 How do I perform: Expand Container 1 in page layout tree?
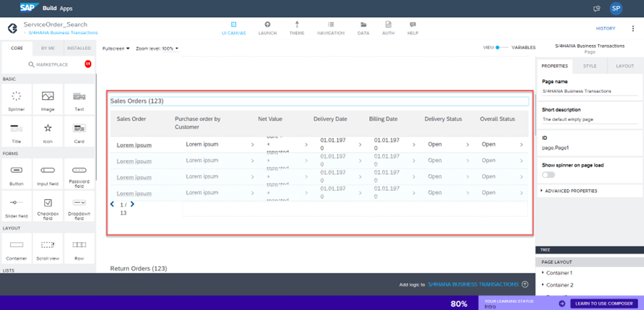pyautogui.click(x=543, y=273)
